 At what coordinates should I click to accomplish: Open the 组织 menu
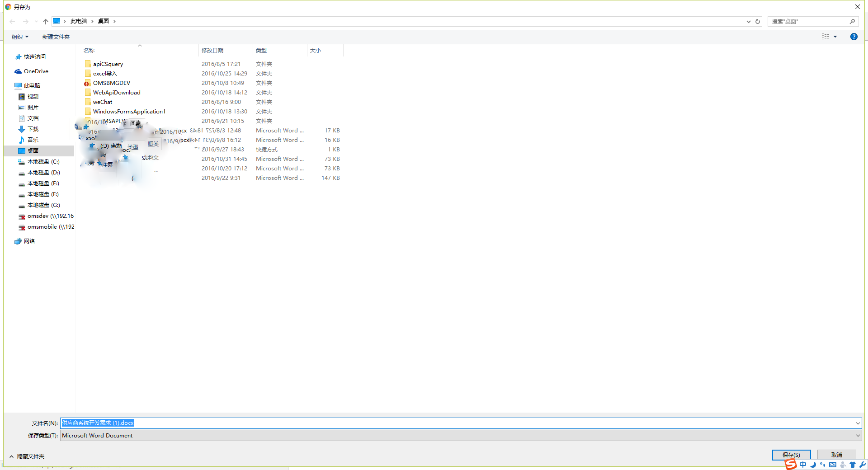coord(20,37)
